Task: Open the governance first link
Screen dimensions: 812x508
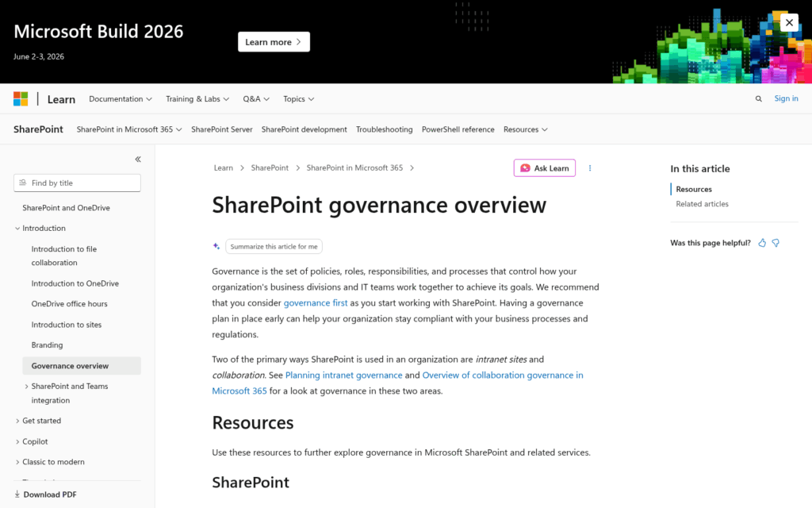Action: (x=316, y=302)
